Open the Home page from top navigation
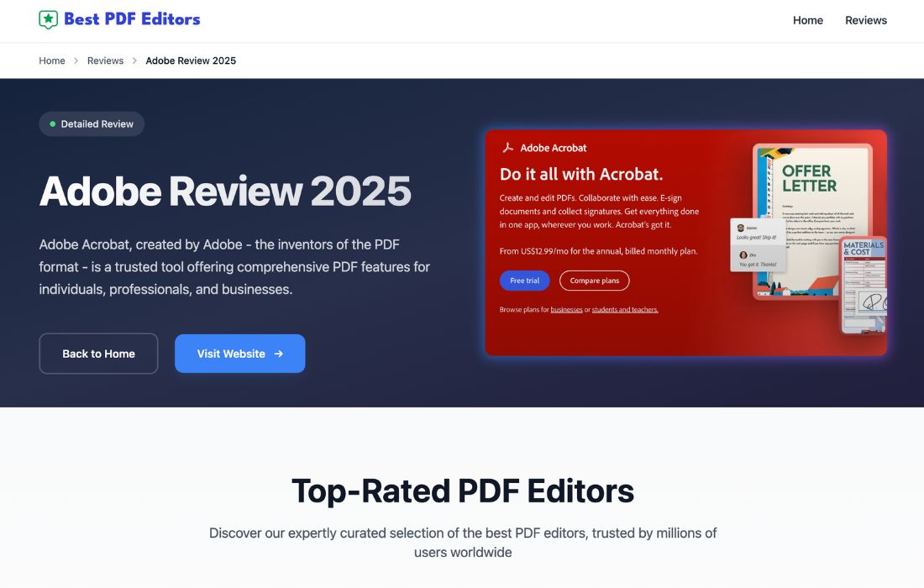The height and width of the screenshot is (588, 924). [x=807, y=20]
